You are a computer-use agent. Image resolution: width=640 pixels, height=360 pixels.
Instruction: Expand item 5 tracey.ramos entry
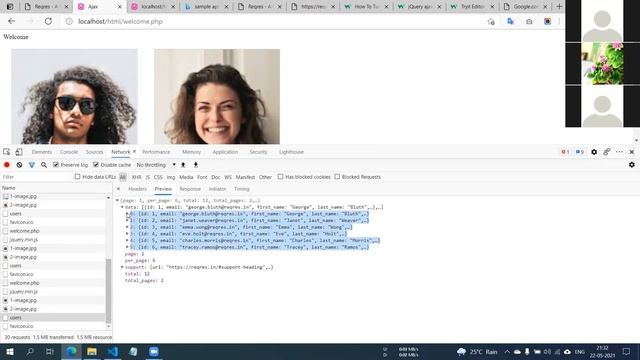127,247
